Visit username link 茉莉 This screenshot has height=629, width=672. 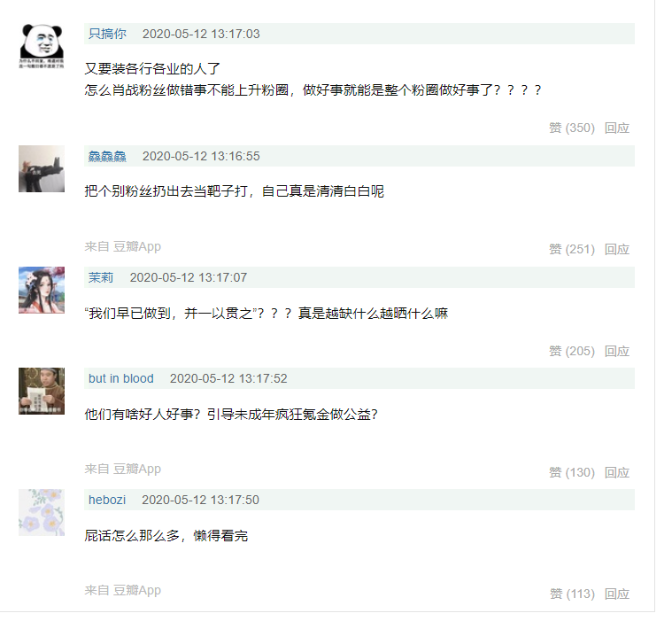(x=101, y=277)
